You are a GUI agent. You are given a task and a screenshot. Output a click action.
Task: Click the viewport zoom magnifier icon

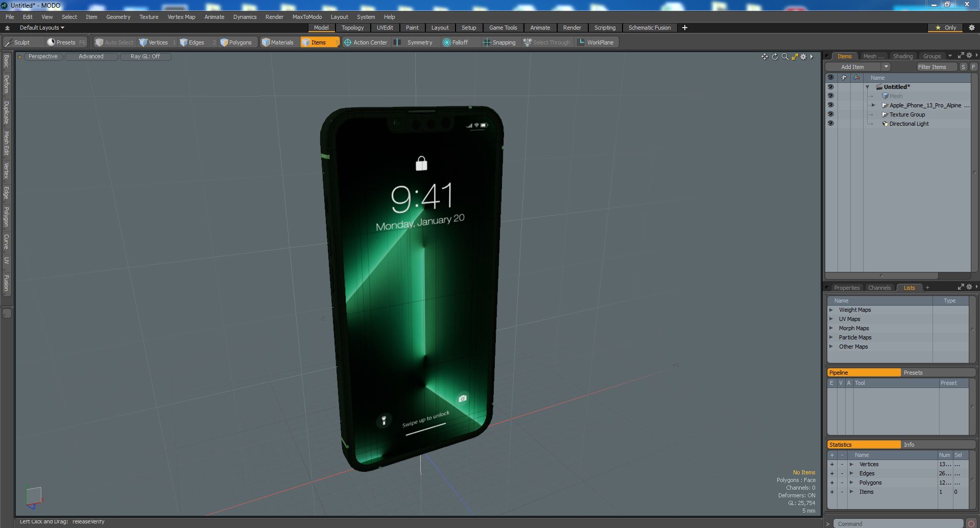coord(785,57)
